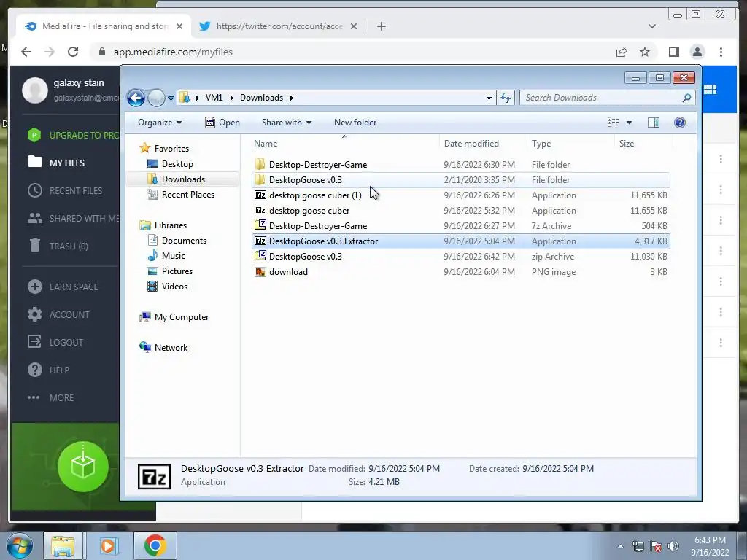This screenshot has width=747, height=560.
Task: Open TRASH (0) in MediaFire sidebar
Action: (x=58, y=246)
